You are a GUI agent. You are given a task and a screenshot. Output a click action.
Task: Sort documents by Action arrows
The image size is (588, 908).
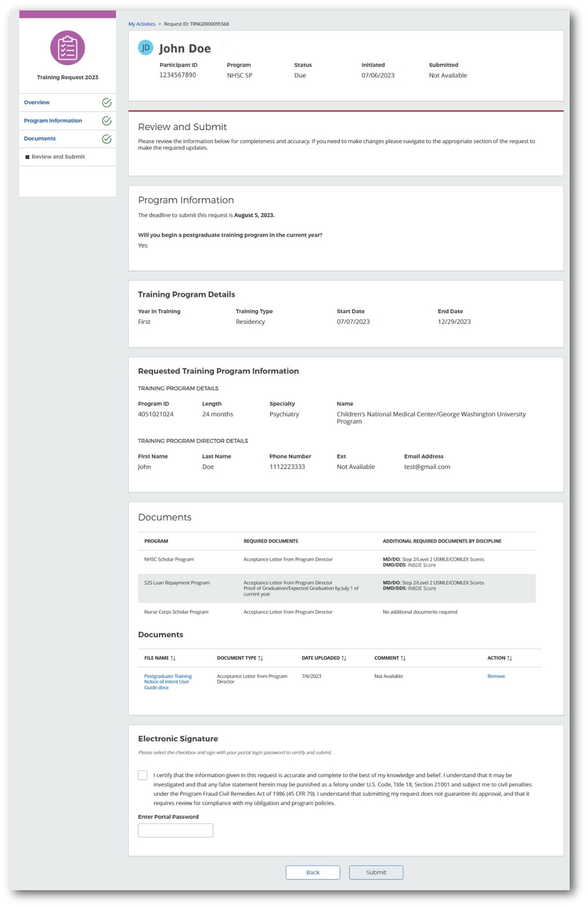[510, 658]
